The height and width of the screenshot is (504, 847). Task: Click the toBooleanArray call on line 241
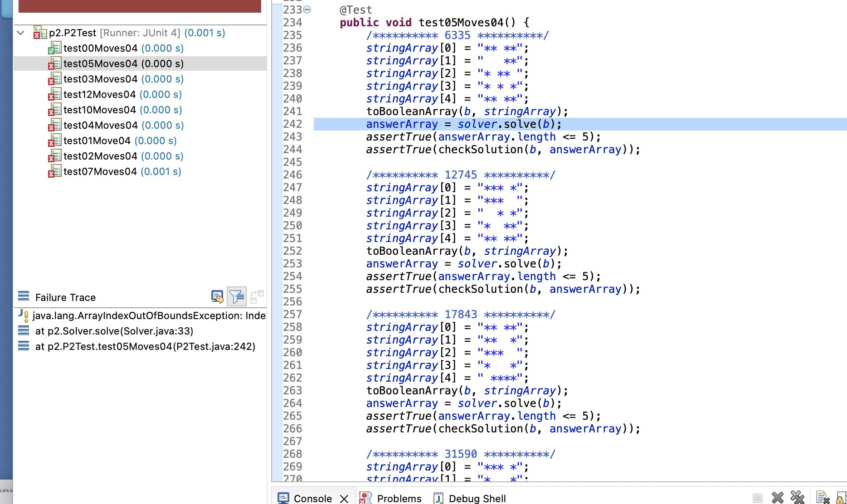[467, 111]
